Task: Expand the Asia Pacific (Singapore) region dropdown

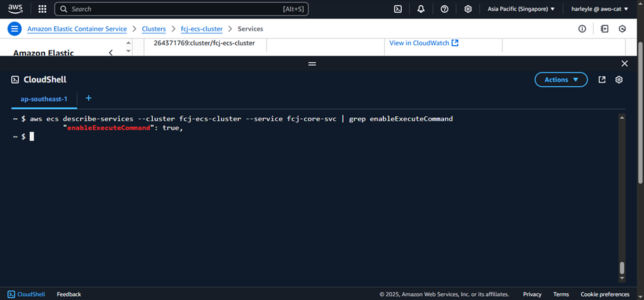Action: click(x=521, y=9)
